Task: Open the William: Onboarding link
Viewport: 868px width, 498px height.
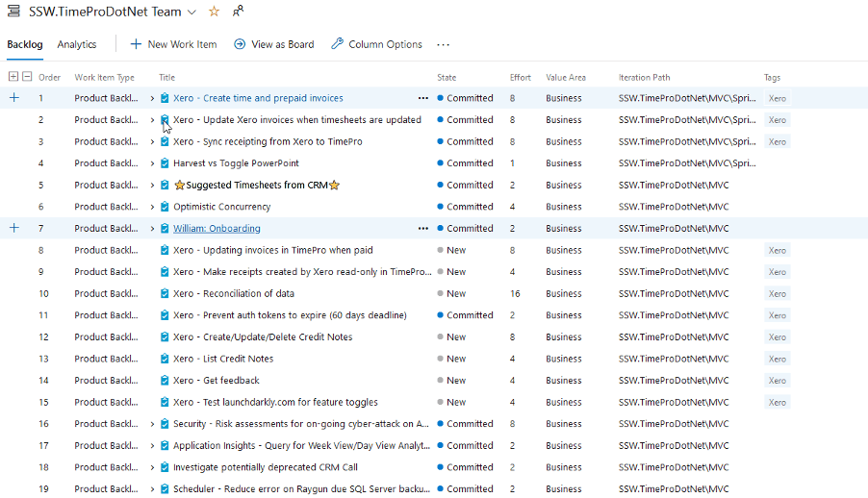Action: (217, 229)
